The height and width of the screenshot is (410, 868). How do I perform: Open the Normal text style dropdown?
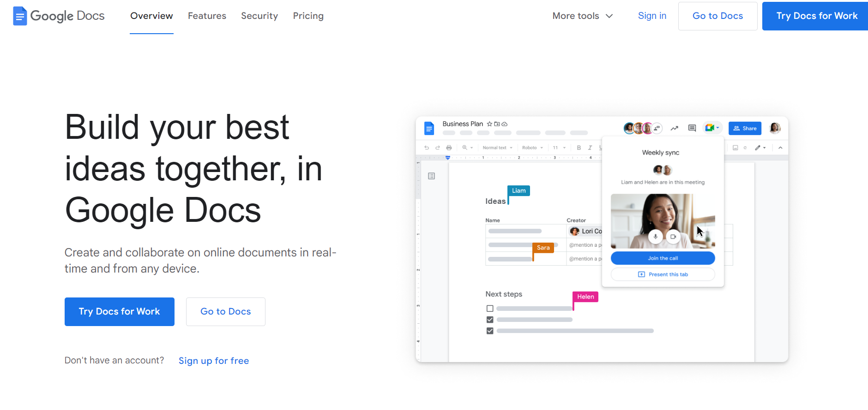pos(498,148)
